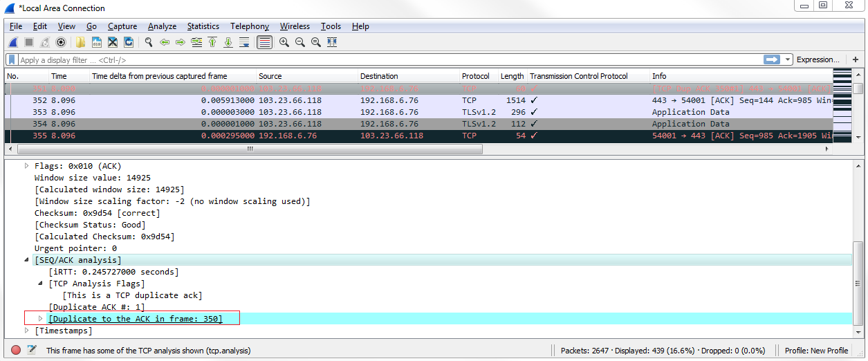Click the packet list horizontal scrollbar
The height and width of the screenshot is (361, 868).
pos(250,149)
